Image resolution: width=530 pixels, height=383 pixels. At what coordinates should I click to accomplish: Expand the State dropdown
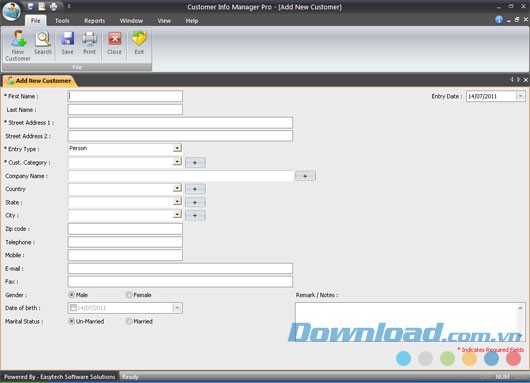177,201
